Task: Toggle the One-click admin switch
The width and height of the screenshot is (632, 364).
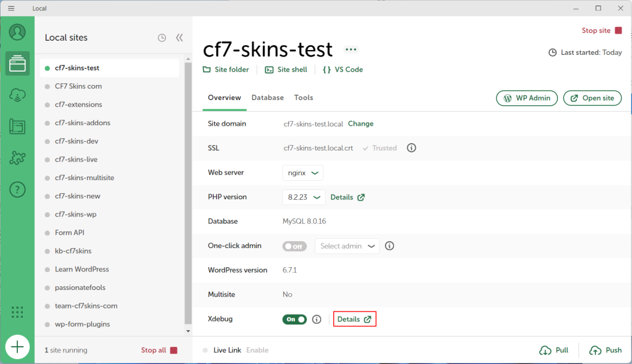Action: point(294,246)
